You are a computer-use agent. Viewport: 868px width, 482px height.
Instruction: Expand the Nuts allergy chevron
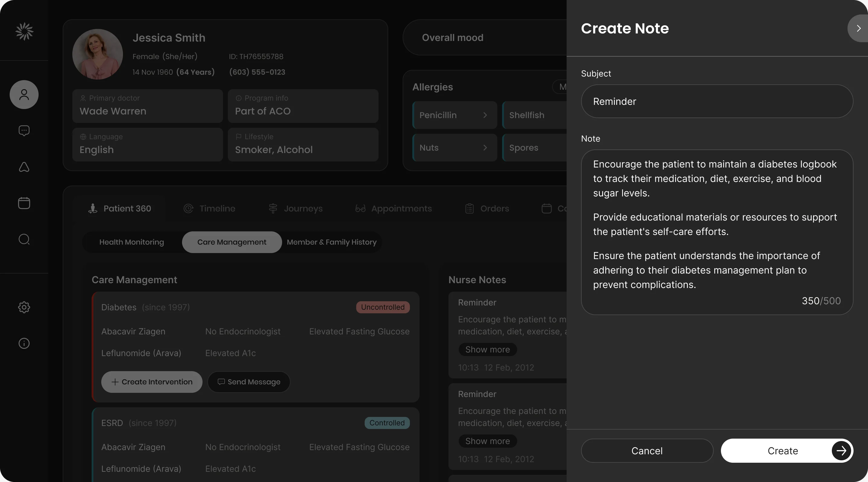point(485,148)
